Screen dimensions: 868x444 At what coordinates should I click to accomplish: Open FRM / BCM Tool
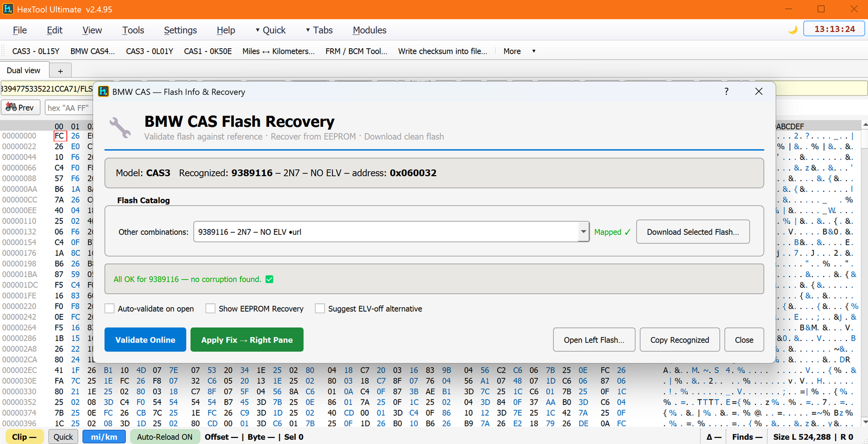(x=356, y=51)
